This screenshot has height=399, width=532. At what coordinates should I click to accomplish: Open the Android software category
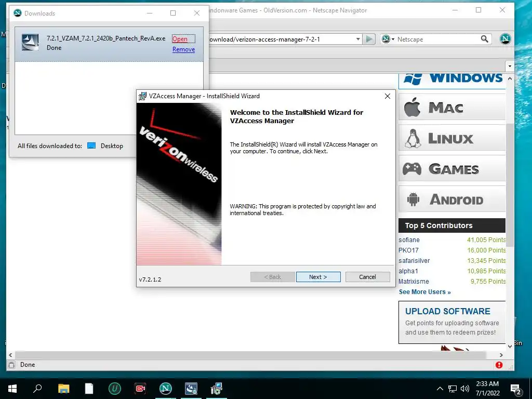point(452,199)
